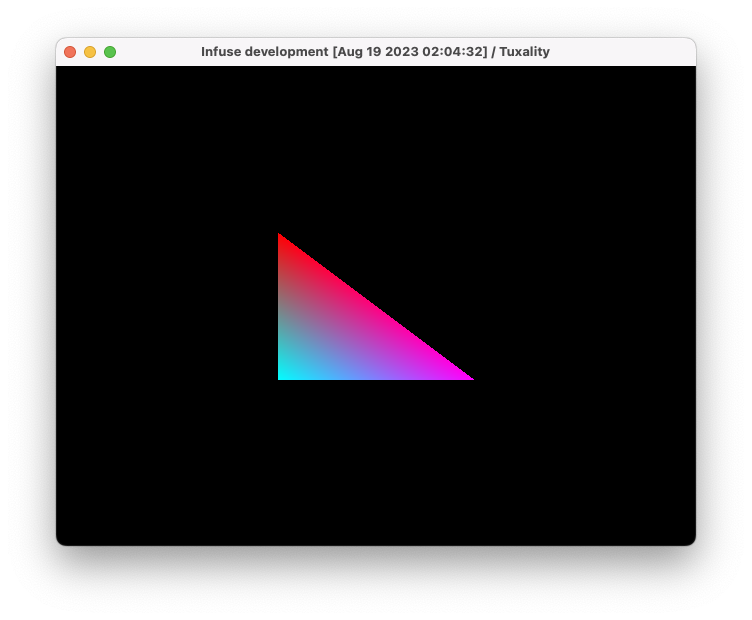752x620 pixels.
Task: Maximize window using green button
Action: point(110,52)
